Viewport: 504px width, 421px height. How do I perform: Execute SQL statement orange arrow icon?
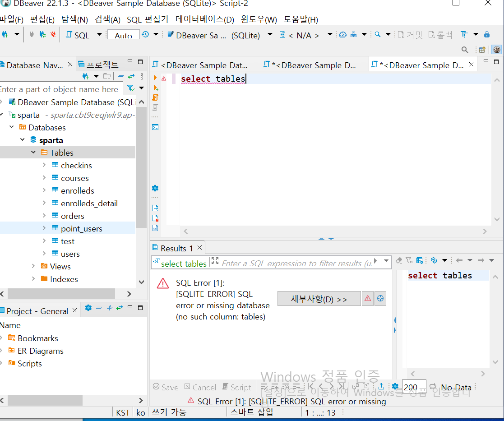click(155, 78)
